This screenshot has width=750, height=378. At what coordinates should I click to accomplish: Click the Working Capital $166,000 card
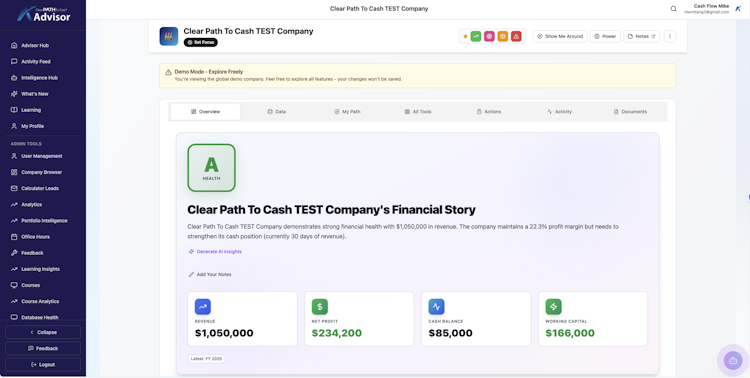[593, 319]
